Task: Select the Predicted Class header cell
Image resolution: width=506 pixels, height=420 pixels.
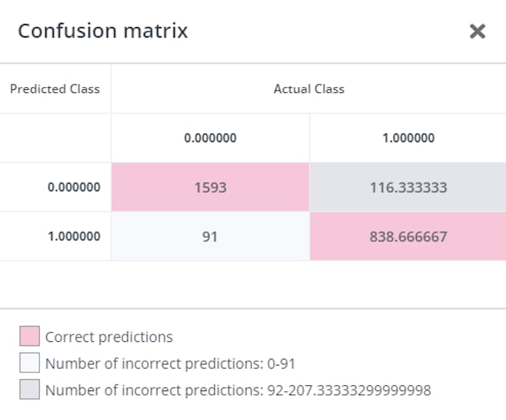Action: pos(55,89)
